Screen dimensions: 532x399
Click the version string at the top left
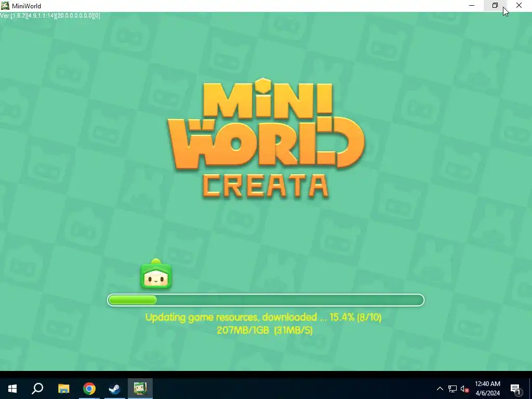[x=50, y=16]
